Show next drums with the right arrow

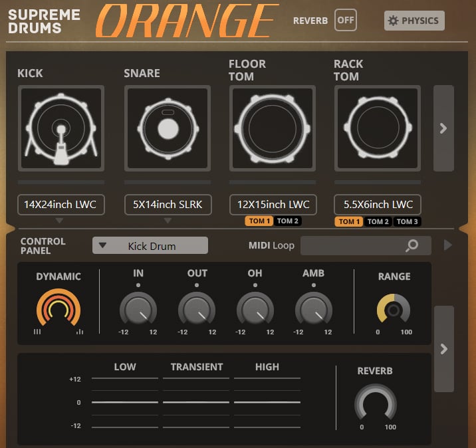pyautogui.click(x=443, y=128)
